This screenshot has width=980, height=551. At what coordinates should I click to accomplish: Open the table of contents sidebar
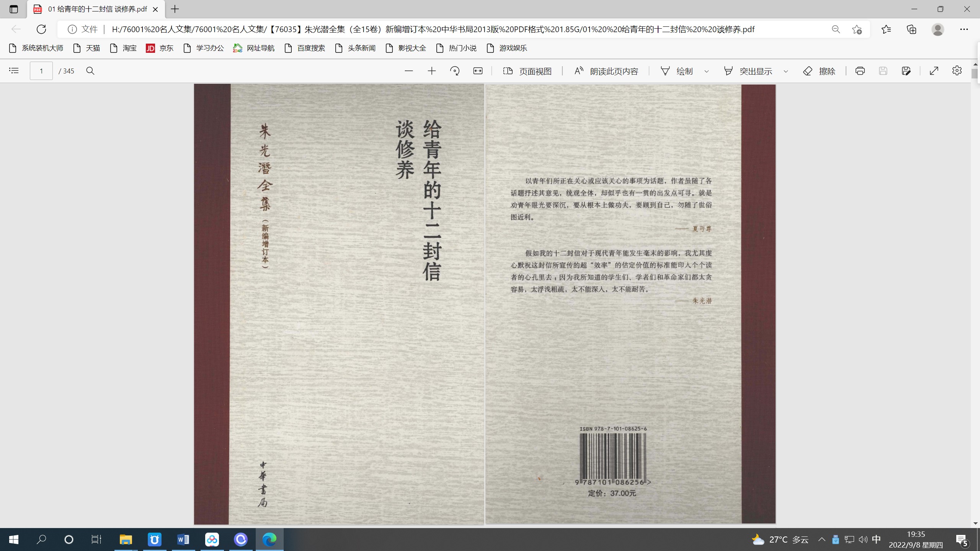[14, 71]
